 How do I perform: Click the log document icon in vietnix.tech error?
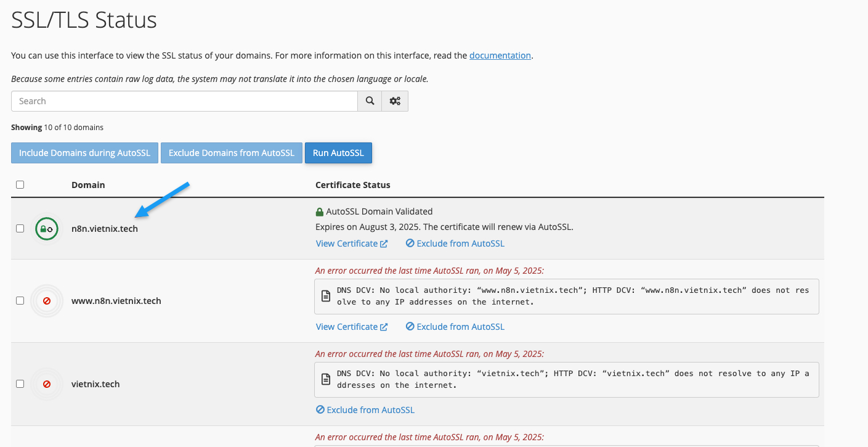[326, 379]
